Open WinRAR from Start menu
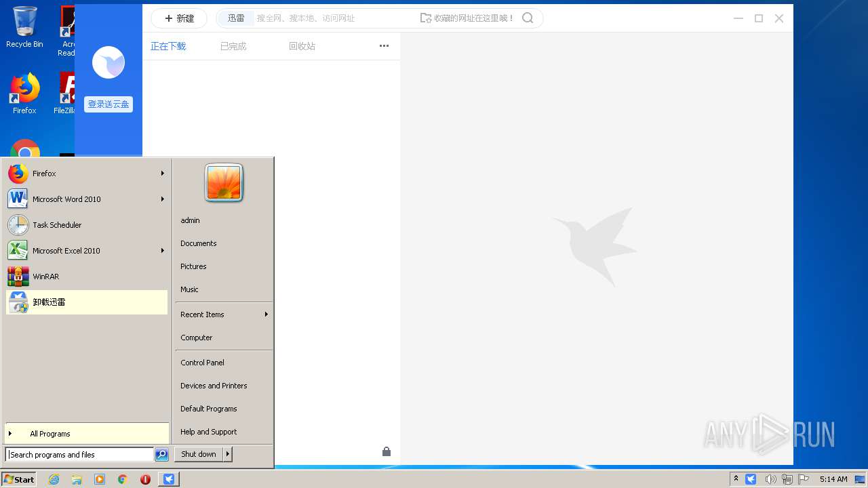This screenshot has width=868, height=488. (87, 277)
